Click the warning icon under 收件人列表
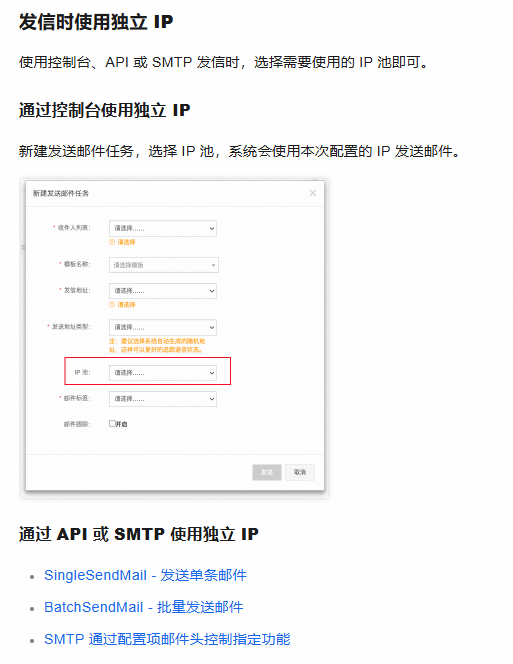 [x=112, y=242]
